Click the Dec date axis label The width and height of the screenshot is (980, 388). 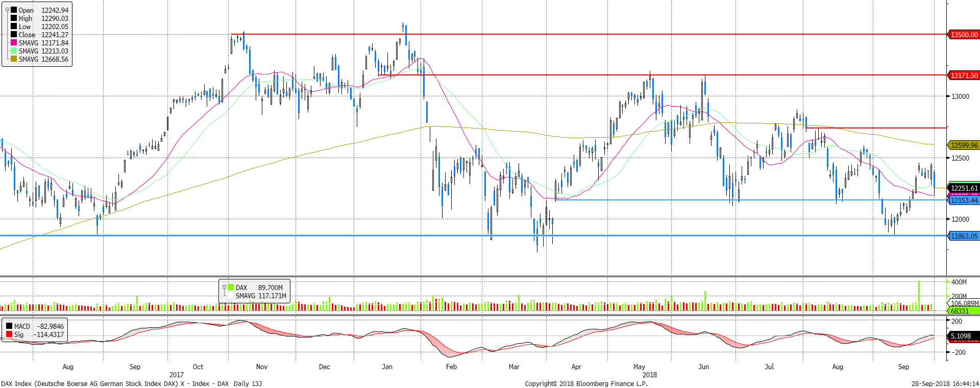(x=325, y=367)
